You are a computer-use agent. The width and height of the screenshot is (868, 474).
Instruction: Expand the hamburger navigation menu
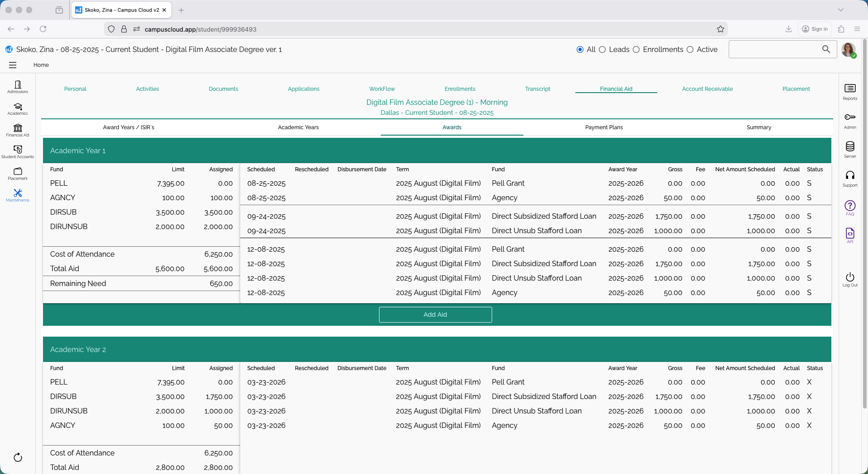click(13, 65)
